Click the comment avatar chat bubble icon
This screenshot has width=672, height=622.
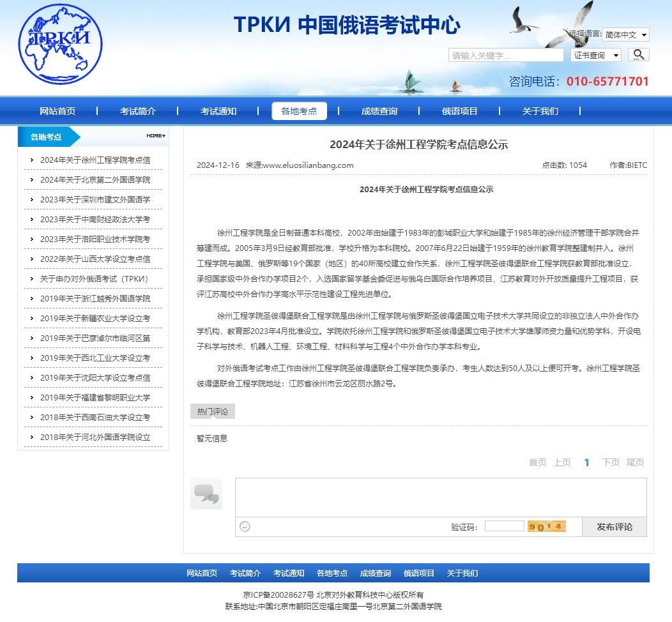[x=206, y=494]
